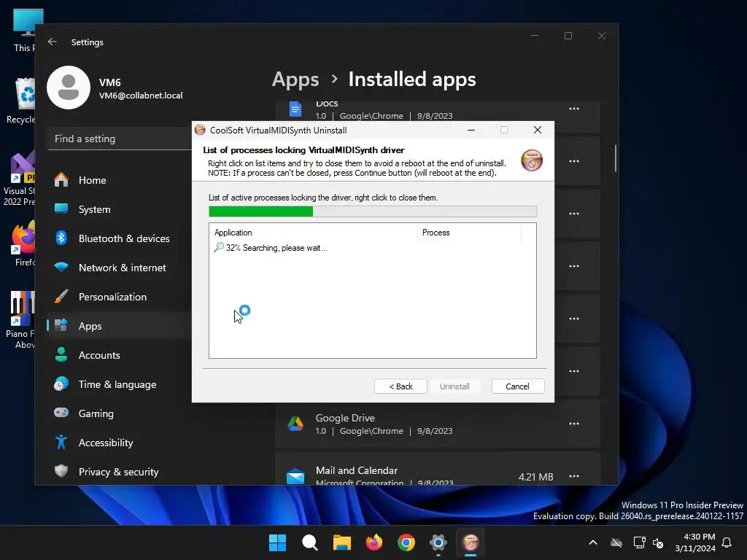Open System settings page
The image size is (747, 560).
(119, 209)
